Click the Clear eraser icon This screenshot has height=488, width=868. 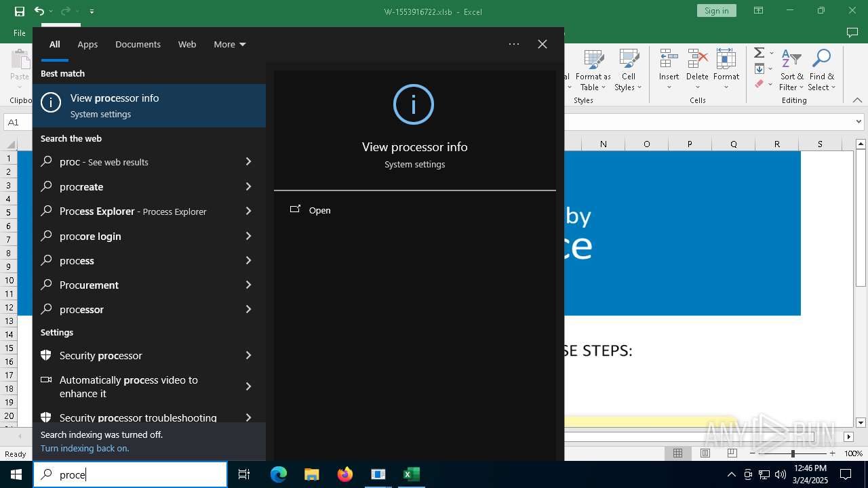(x=759, y=84)
